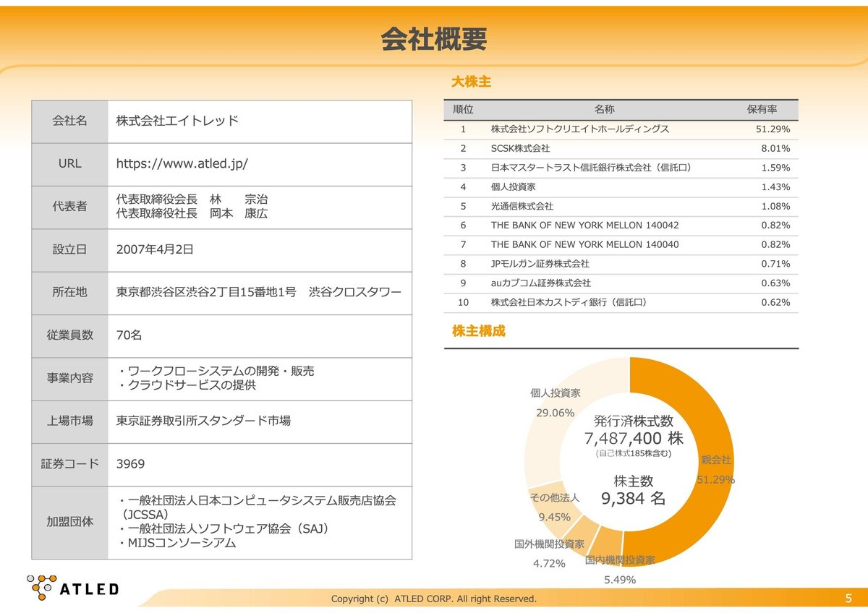Select the 8.01% holding value
The width and height of the screenshot is (868, 613).
point(775,149)
